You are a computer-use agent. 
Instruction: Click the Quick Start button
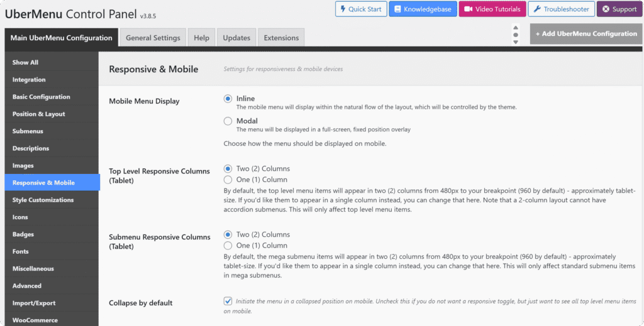click(x=361, y=9)
